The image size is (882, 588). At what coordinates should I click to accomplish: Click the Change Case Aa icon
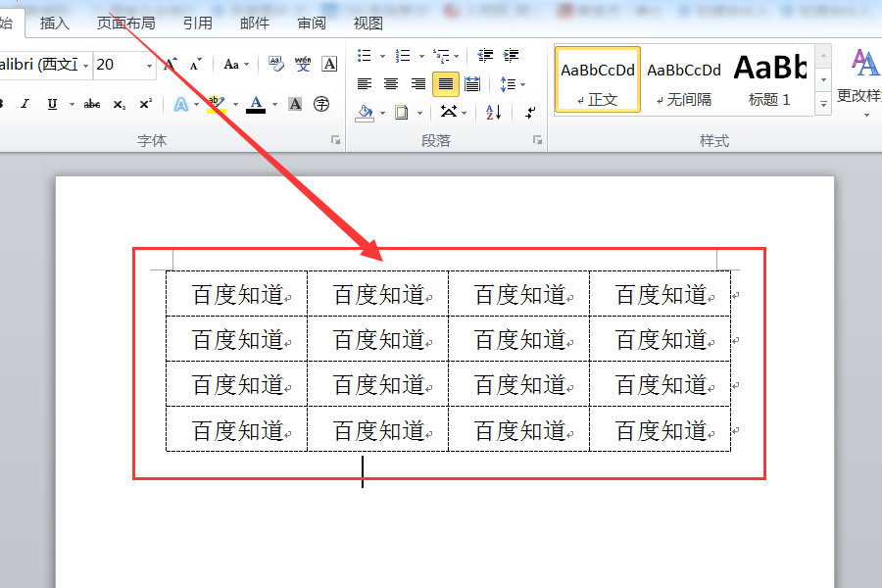231,64
